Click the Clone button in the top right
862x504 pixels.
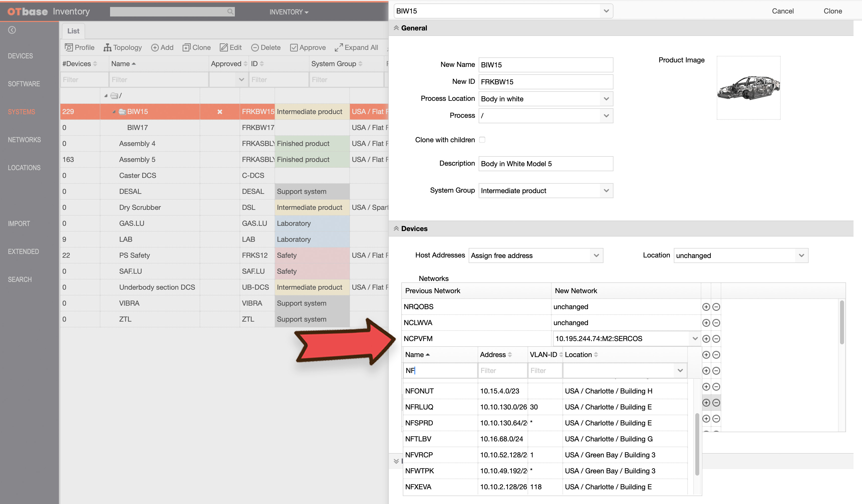[832, 11]
